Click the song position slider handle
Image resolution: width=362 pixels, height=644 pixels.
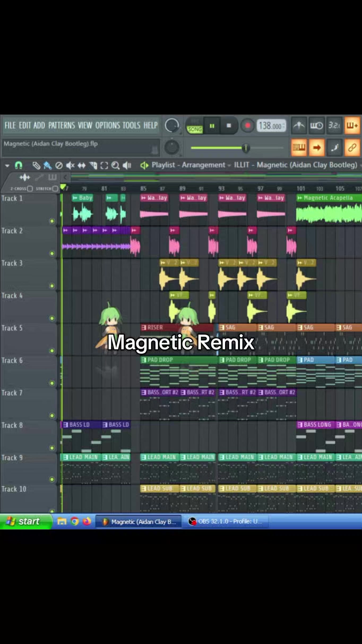246,148
